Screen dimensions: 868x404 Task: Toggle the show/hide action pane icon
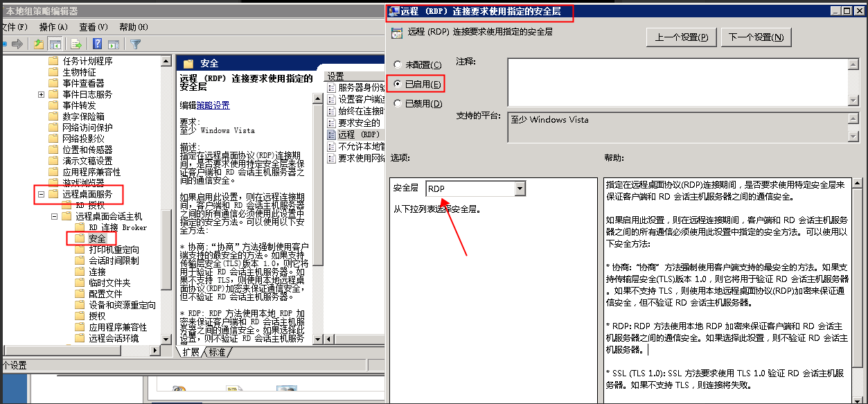pos(112,44)
